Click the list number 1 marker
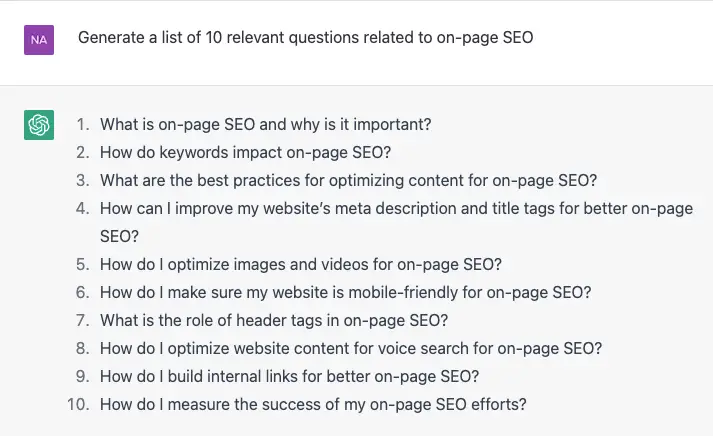 [83, 124]
